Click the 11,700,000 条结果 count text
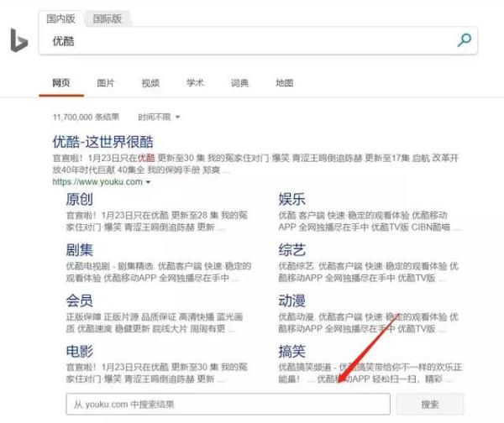Screen dimensions: 504x423 86,117
